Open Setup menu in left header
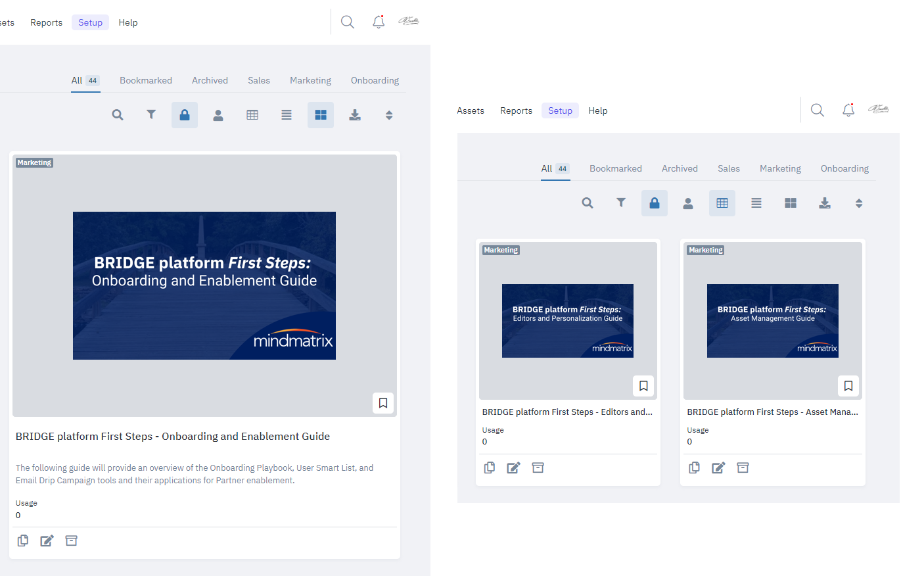This screenshot has height=576, width=924. point(91,22)
